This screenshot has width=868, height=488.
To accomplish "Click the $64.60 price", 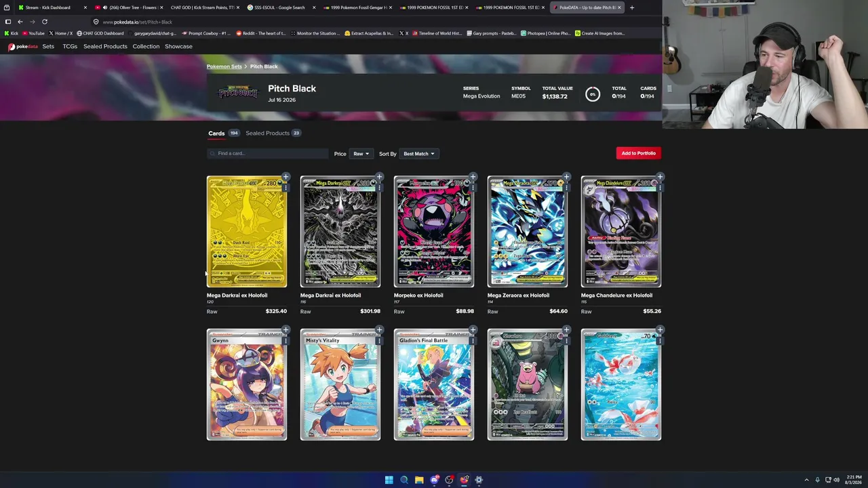I will tap(558, 311).
